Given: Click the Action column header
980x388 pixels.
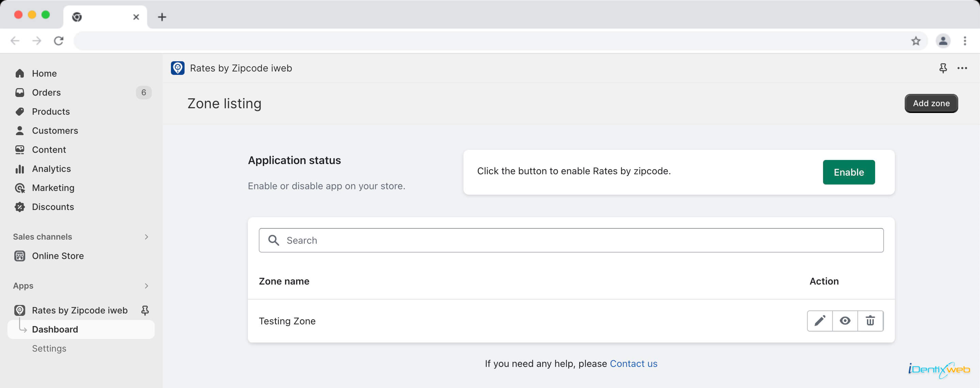Looking at the screenshot, I should [x=824, y=281].
